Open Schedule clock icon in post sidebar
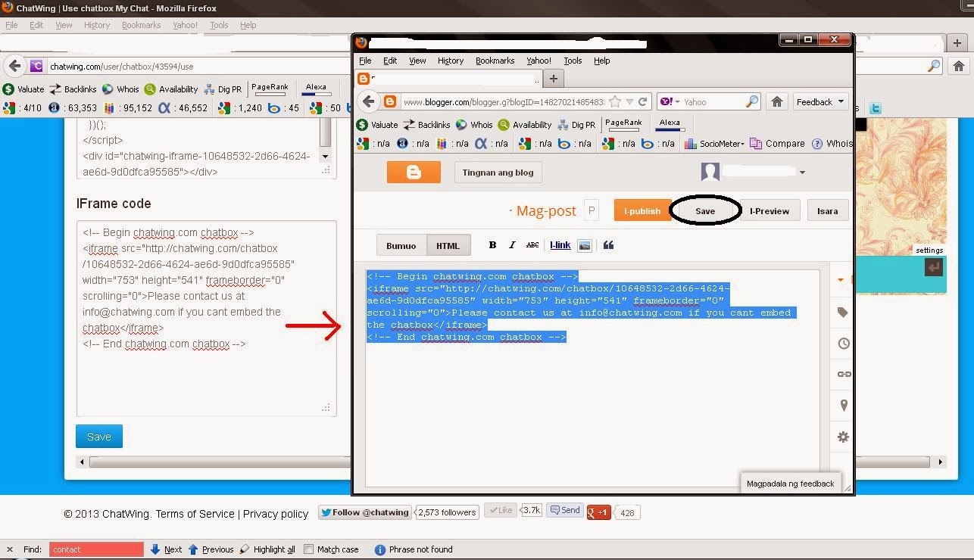Viewport: 974px width, 560px height. [x=844, y=344]
